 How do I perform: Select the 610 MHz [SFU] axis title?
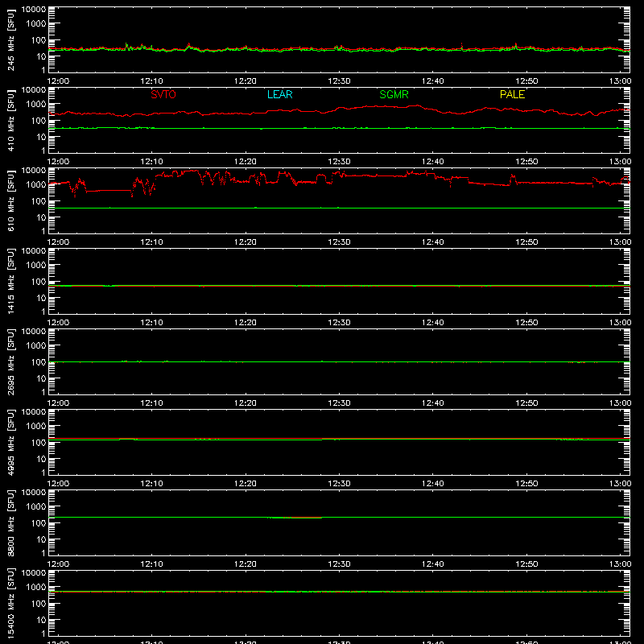tap(10, 201)
